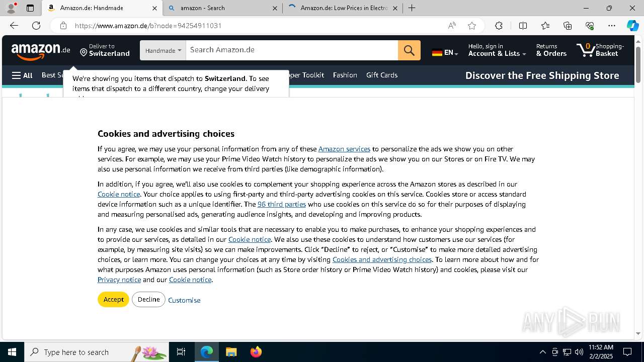Close the amazon - Search tab
The image size is (644, 362).
point(275,8)
